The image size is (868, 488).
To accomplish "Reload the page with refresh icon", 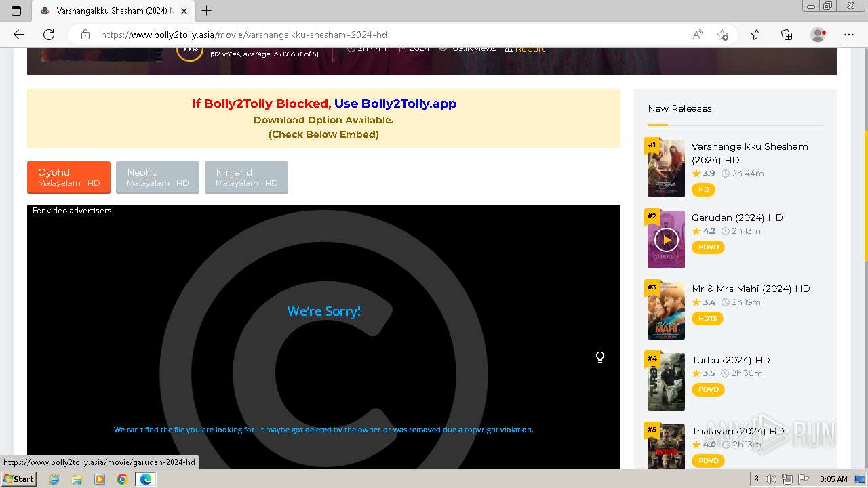I will pyautogui.click(x=49, y=35).
